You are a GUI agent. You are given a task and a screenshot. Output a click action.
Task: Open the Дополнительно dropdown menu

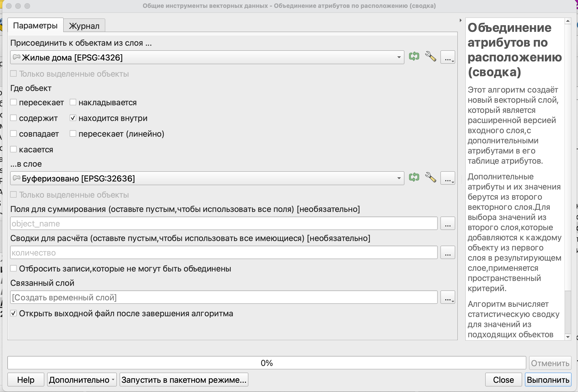(x=82, y=380)
